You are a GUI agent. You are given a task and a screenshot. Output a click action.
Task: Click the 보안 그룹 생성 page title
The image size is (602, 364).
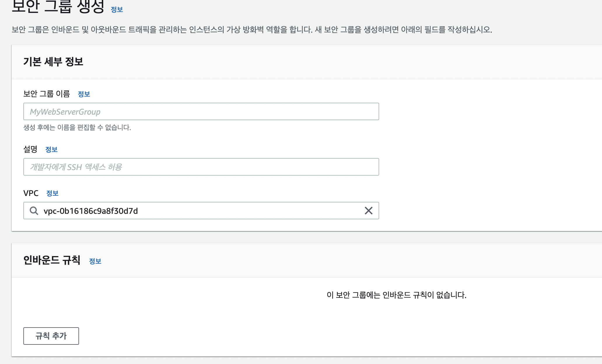coord(58,7)
